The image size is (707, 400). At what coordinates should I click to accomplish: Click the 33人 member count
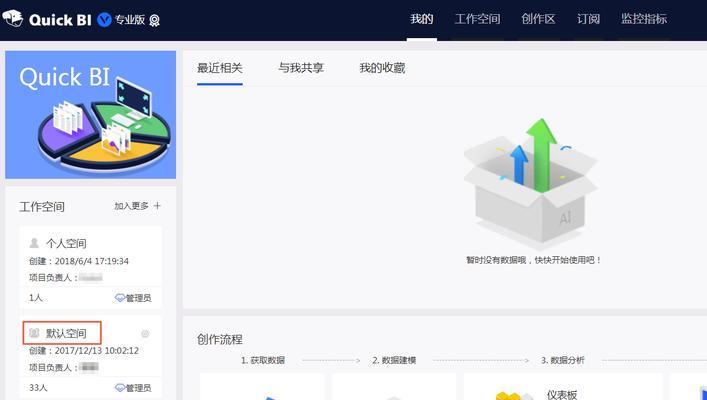click(x=38, y=387)
